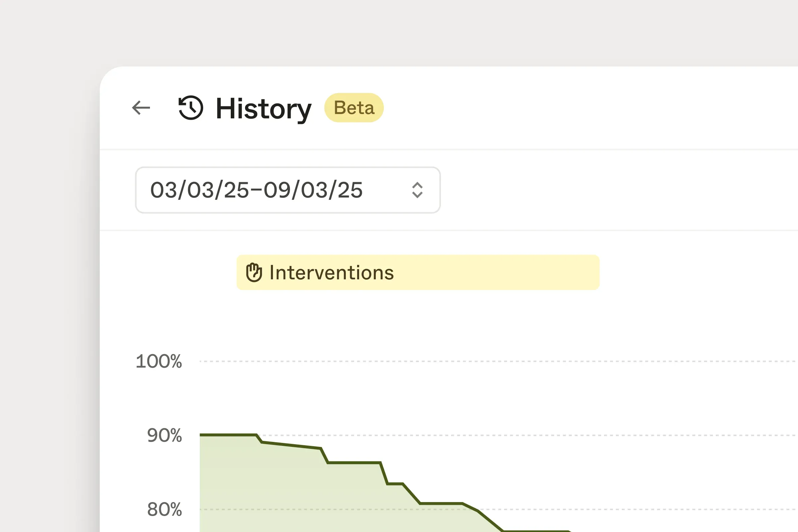The height and width of the screenshot is (532, 798).
Task: Click the 90% y-axis label
Action: 165,435
